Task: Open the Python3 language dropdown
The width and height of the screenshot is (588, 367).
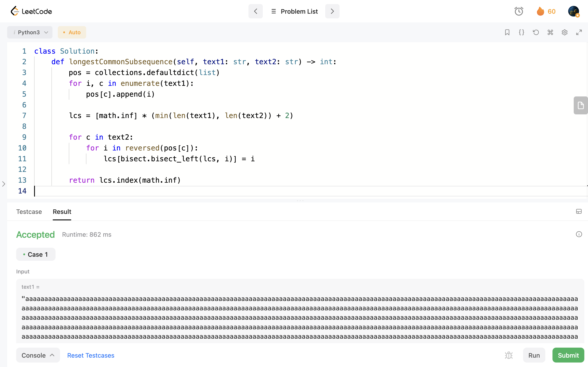Action: click(30, 32)
